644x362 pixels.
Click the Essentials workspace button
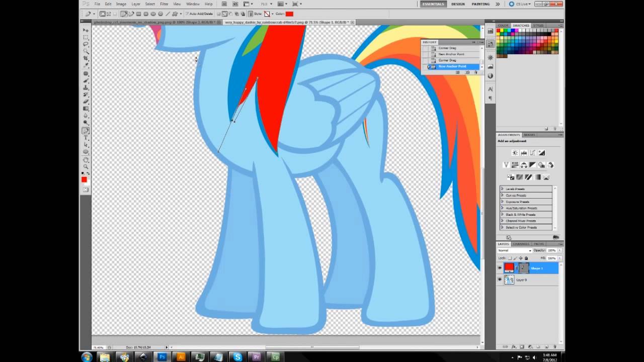[x=433, y=4]
